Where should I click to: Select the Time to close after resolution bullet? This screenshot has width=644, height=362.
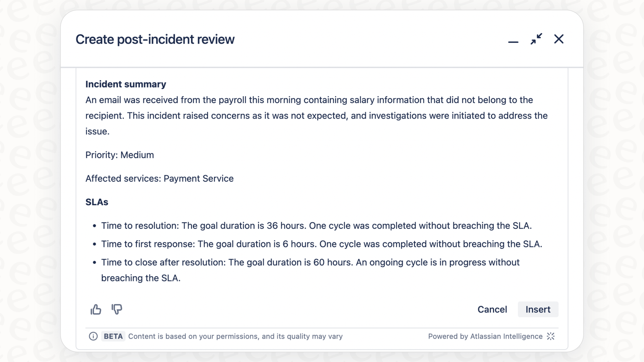[x=310, y=262]
